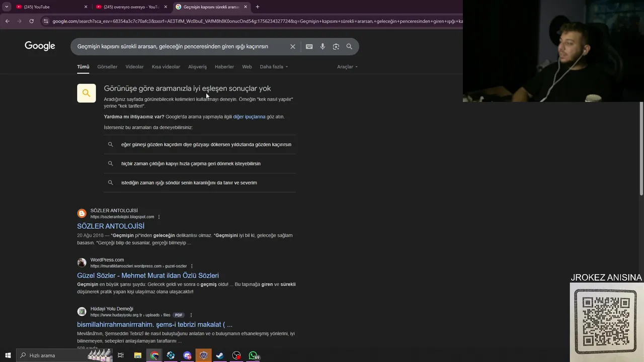
Task: Select the Haberler search filter
Action: [x=224, y=67]
